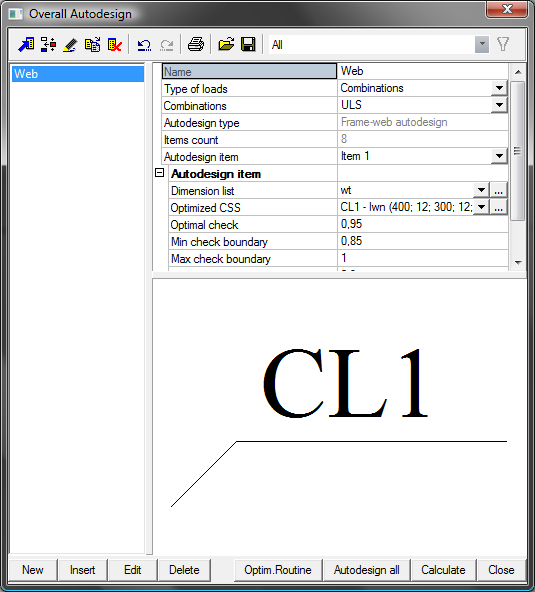
Task: Click the property grid scrollbar thumb
Action: [518, 151]
